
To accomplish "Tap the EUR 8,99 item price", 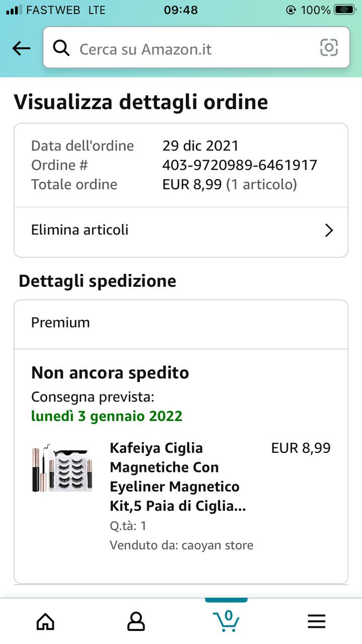I will pyautogui.click(x=301, y=448).
